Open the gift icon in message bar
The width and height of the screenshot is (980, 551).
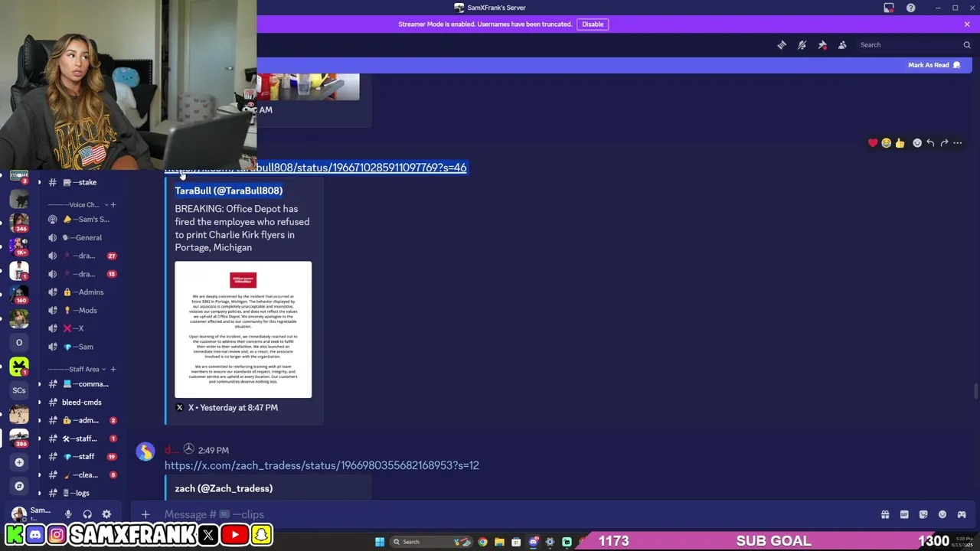(x=885, y=514)
